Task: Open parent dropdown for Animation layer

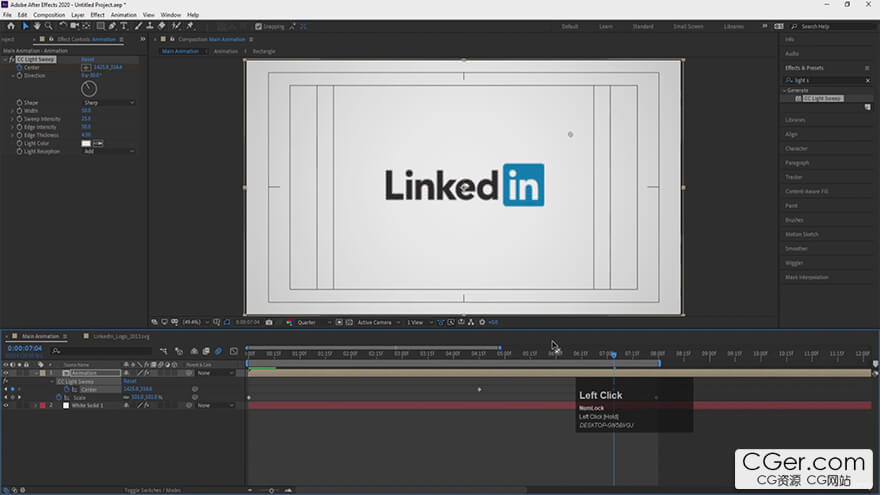Action: (215, 373)
